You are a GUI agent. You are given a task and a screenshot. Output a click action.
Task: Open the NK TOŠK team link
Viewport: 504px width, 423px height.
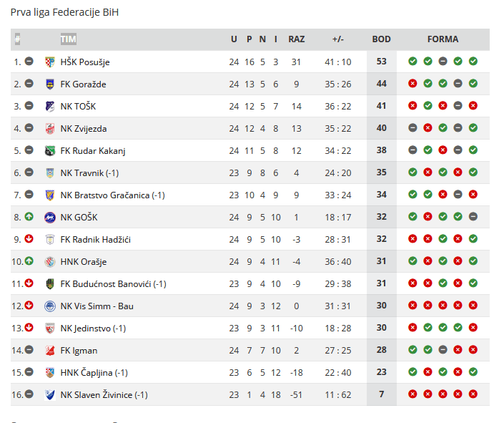coord(78,106)
